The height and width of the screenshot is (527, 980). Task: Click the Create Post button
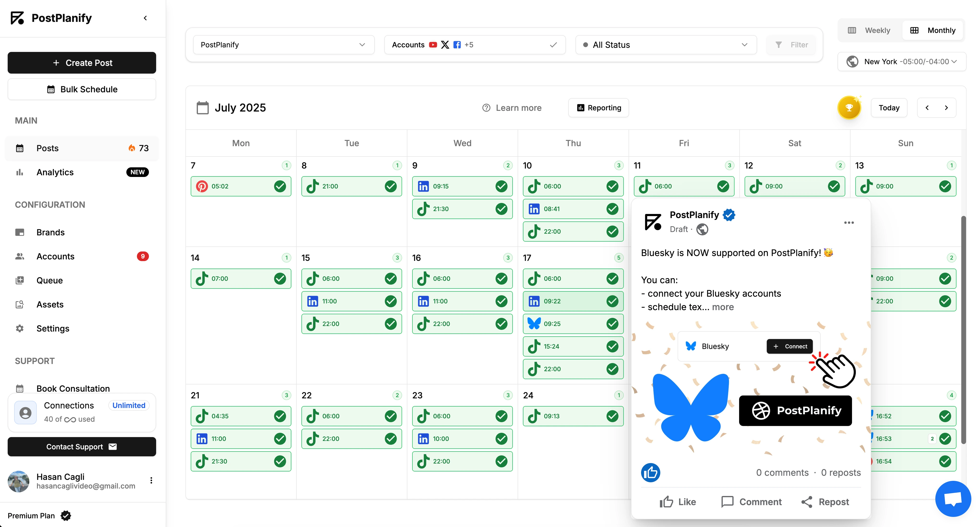pos(82,63)
